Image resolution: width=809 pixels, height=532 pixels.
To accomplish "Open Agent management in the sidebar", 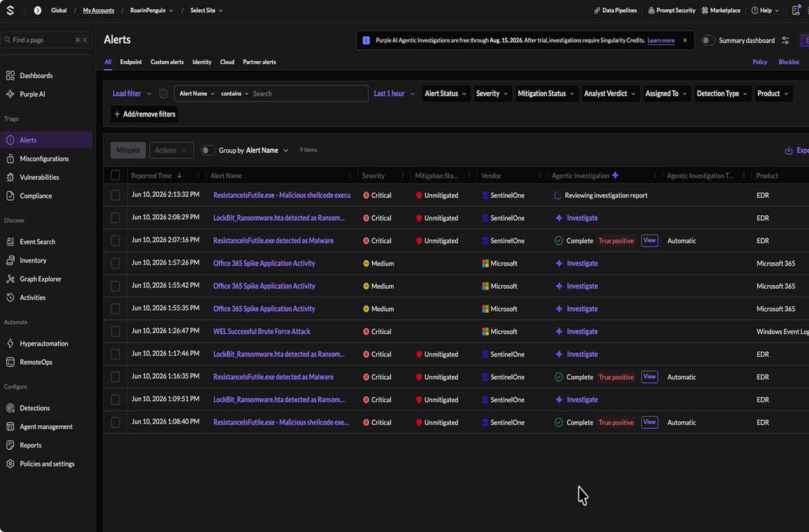I will click(x=46, y=427).
